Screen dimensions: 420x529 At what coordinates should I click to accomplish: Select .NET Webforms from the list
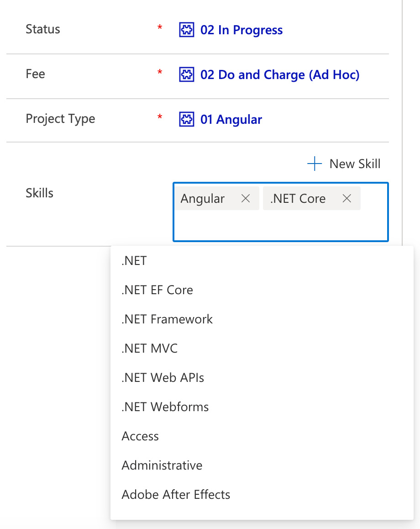pos(165,407)
